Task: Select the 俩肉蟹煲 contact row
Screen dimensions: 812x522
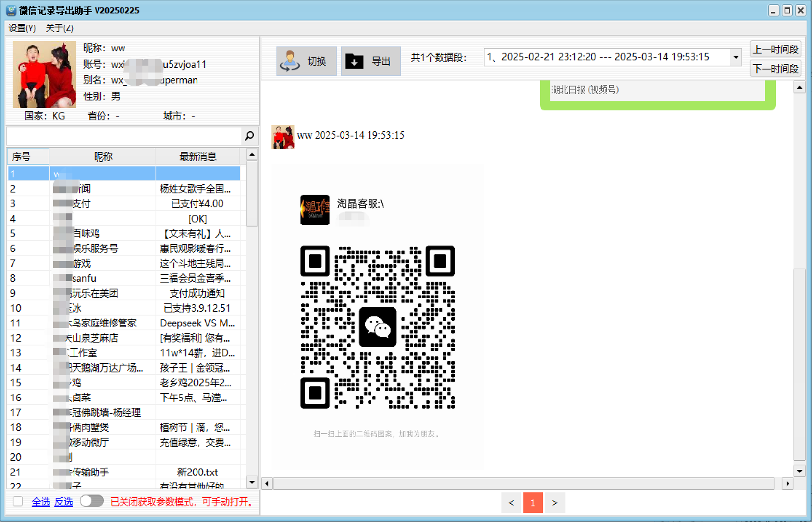Action: [124, 427]
